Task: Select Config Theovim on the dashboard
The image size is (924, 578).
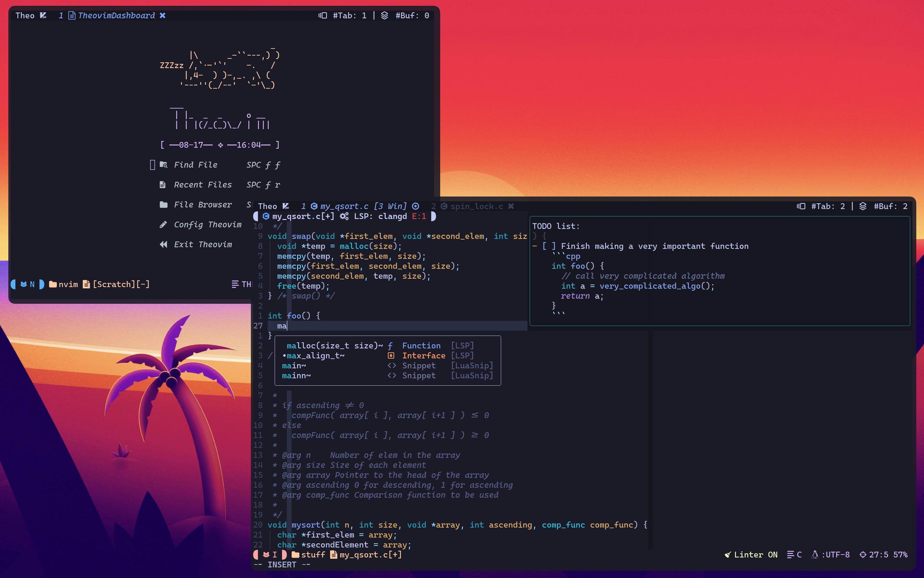Action: pos(201,224)
